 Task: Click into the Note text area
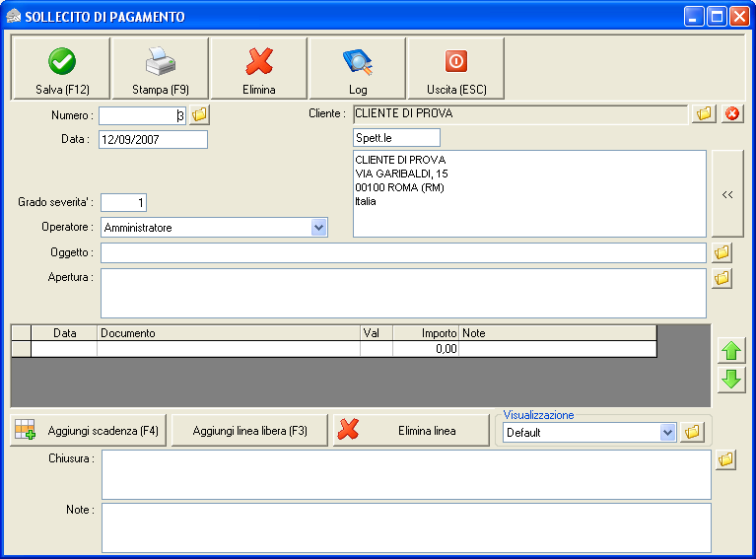406,527
